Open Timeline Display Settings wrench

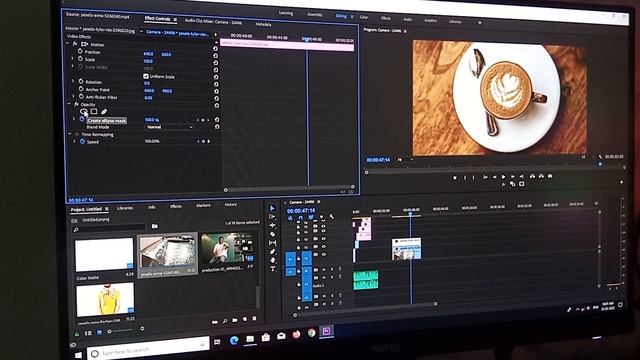(x=331, y=217)
